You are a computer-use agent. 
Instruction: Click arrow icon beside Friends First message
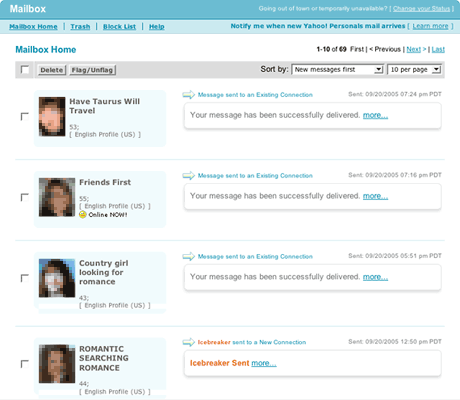(x=188, y=176)
